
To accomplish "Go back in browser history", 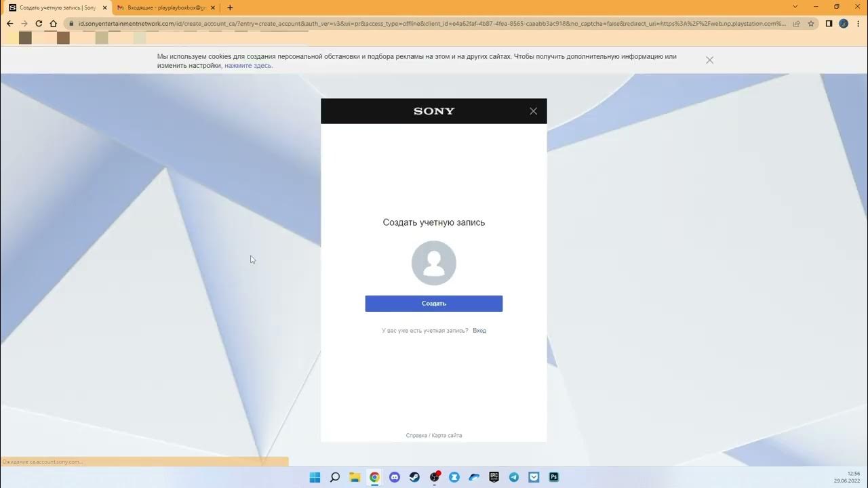I will (9, 23).
